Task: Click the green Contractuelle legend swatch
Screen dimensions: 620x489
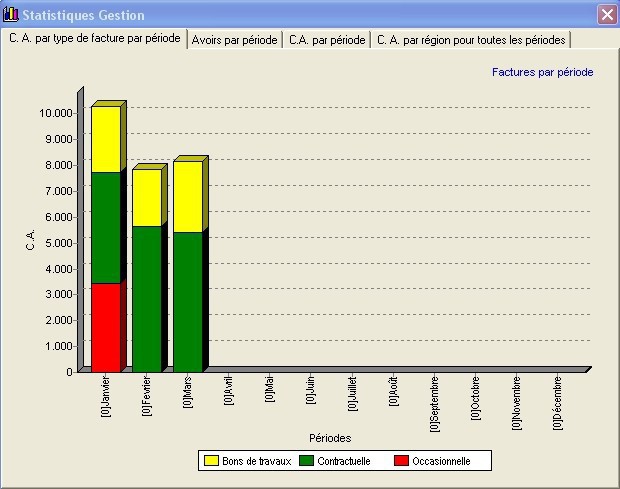Action: [x=307, y=461]
